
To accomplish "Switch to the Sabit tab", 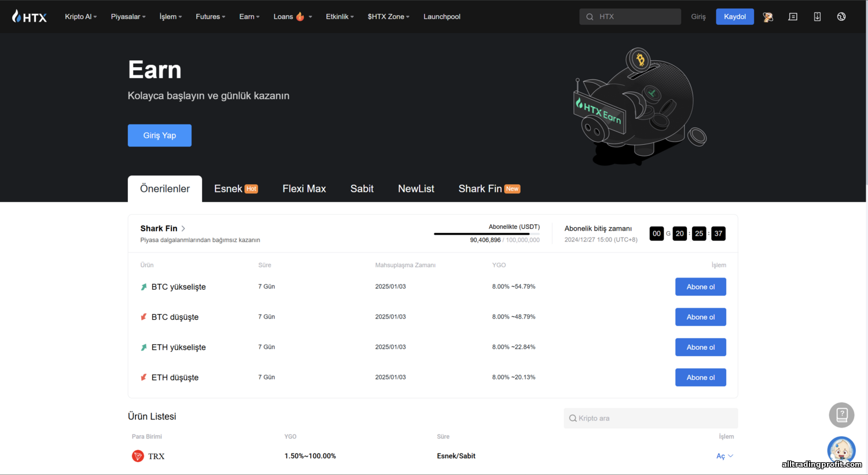I will coord(362,189).
